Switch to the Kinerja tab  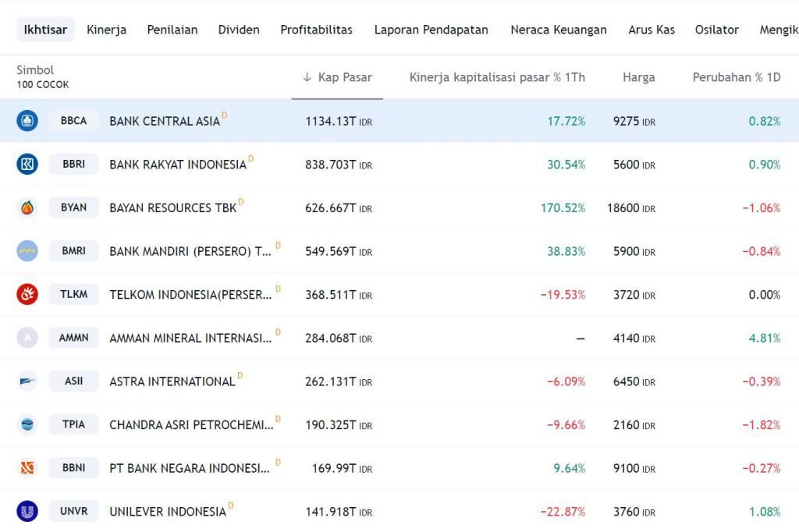[x=106, y=30]
